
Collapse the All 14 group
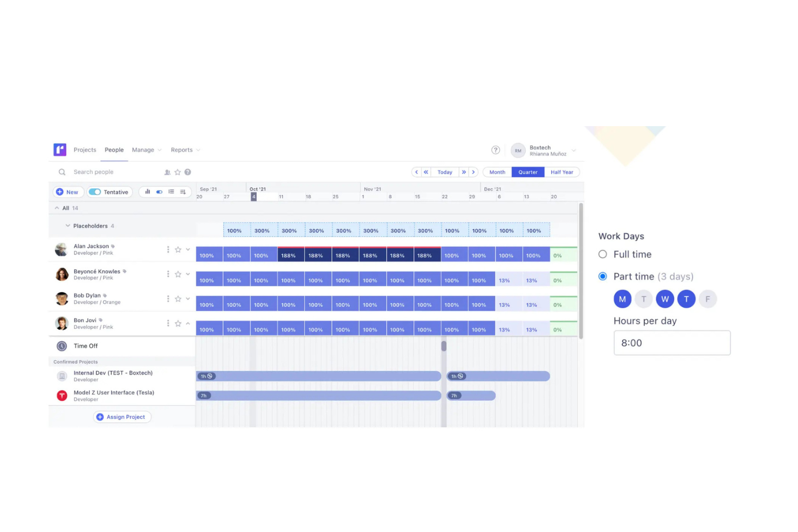[57, 208]
